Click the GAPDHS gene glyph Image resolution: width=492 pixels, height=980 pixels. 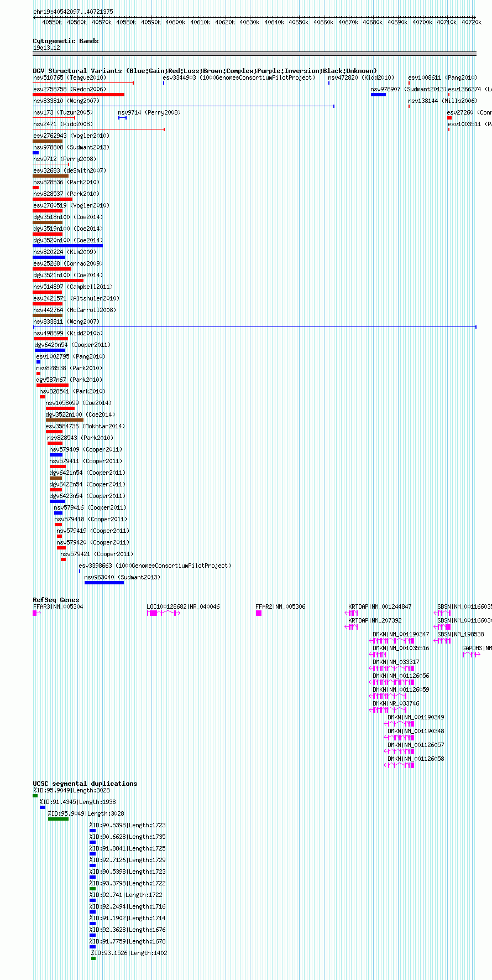(x=472, y=655)
